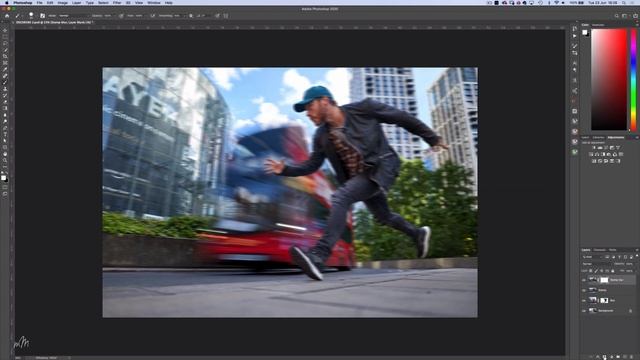This screenshot has height=360, width=640.
Task: Switch to the Swatches tab
Action: coord(598,25)
